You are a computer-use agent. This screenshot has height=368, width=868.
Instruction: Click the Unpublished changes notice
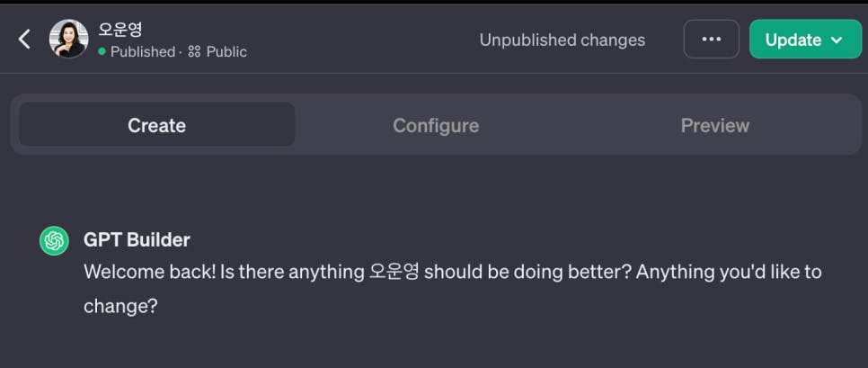click(562, 40)
